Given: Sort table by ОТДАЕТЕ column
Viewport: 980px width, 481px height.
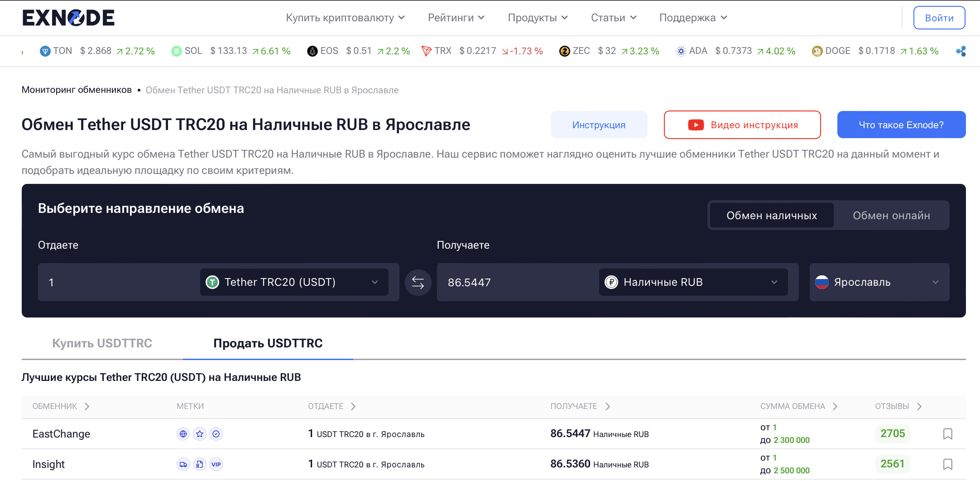Looking at the screenshot, I should tap(331, 406).
